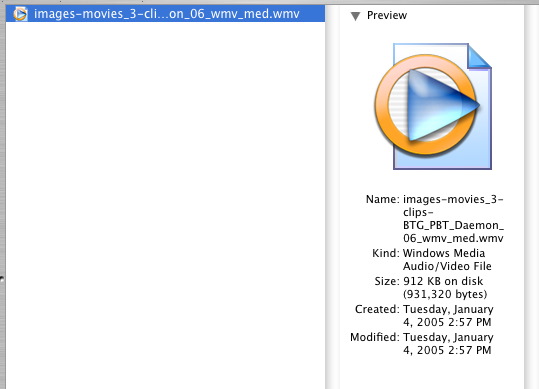Click the left window edge resize handle

[2, 279]
